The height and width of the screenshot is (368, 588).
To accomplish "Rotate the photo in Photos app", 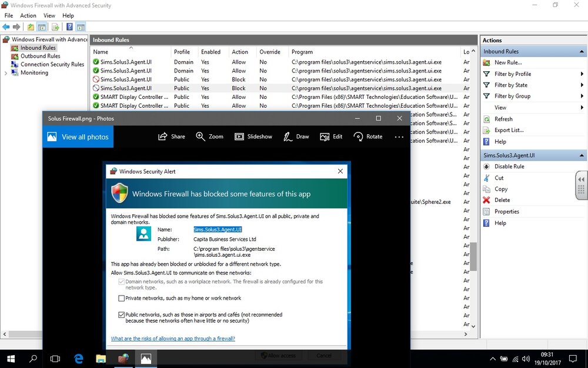I will click(x=368, y=137).
